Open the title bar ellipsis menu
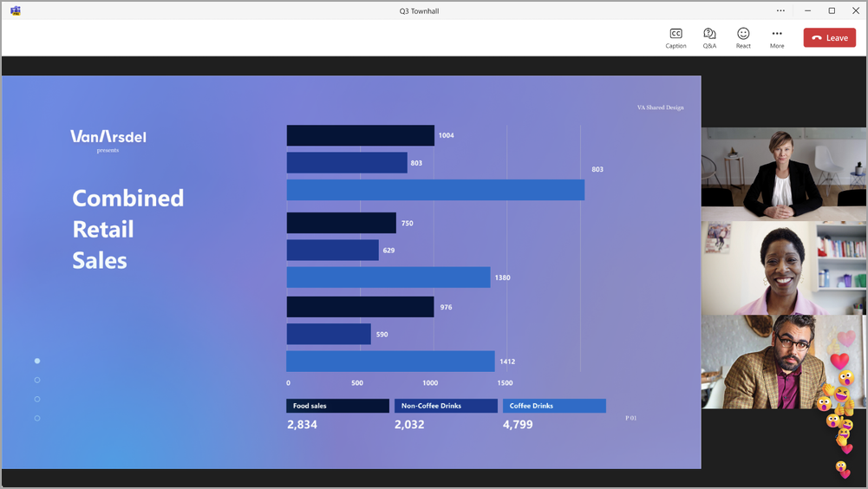Screen dimensions: 868x489 780,10
